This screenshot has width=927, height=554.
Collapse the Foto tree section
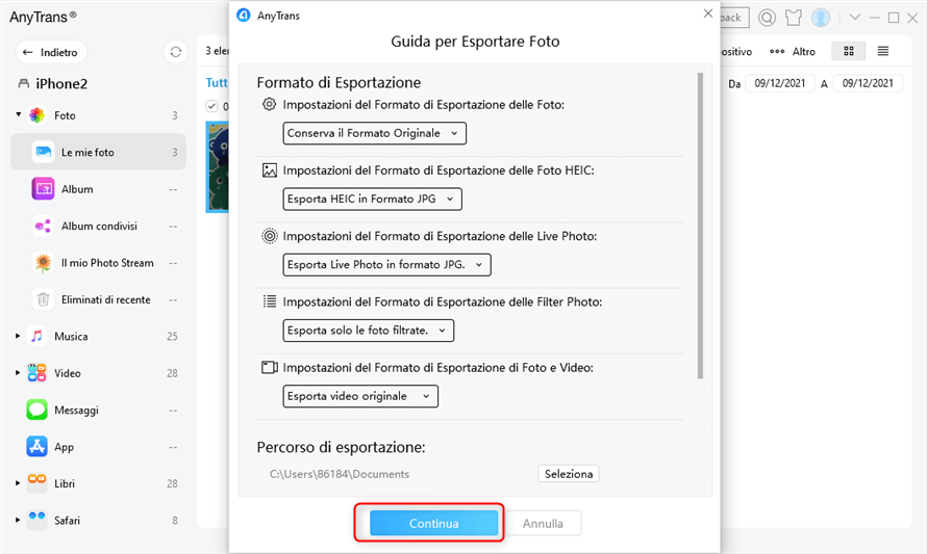[x=18, y=115]
